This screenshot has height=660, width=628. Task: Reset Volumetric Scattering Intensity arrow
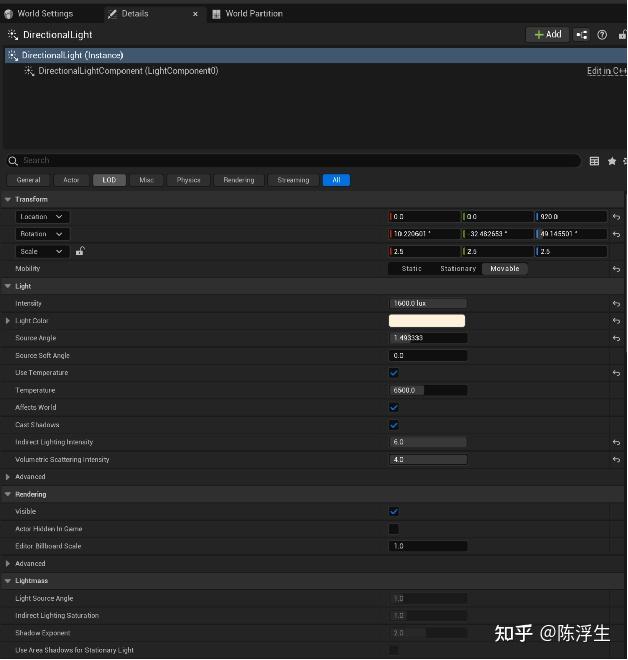tap(617, 460)
